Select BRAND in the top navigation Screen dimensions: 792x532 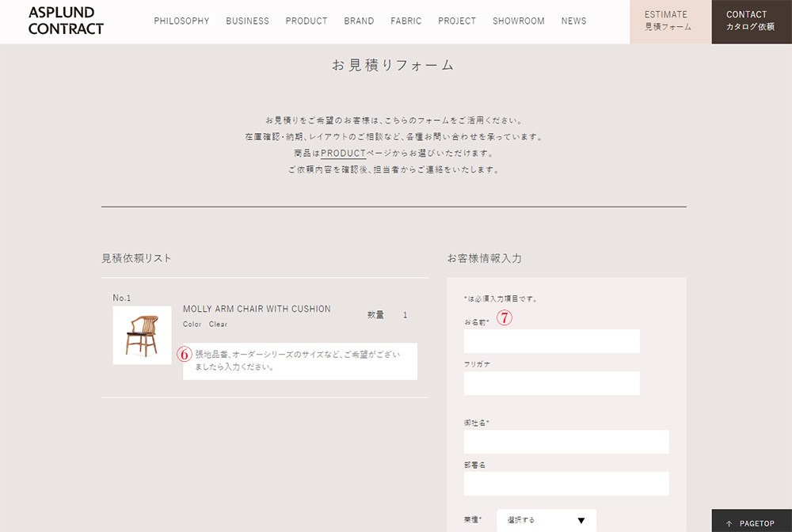coord(359,21)
